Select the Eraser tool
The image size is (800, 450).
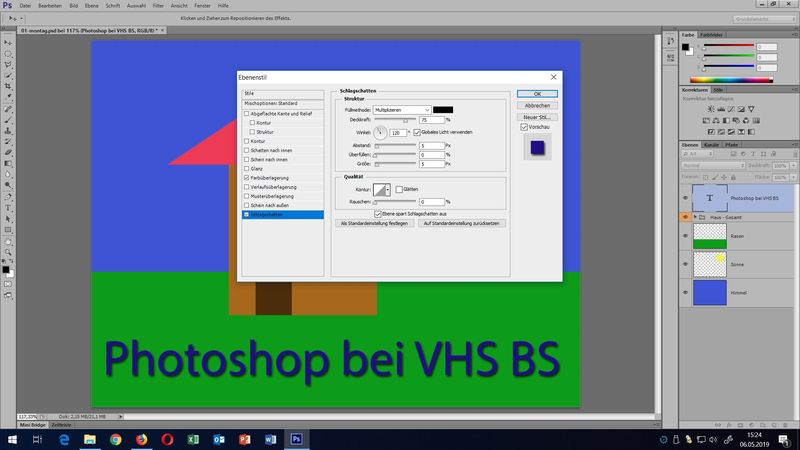pyautogui.click(x=8, y=153)
